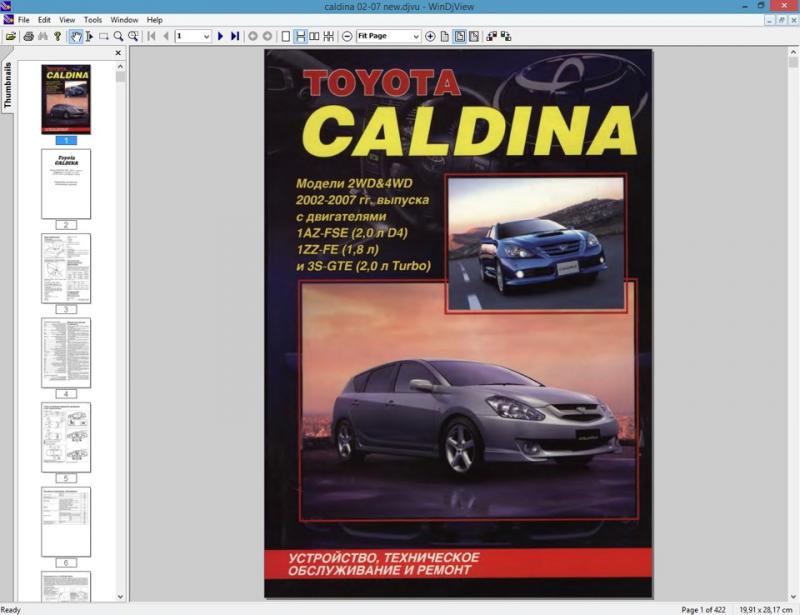The height and width of the screenshot is (615, 800).
Task: Open the Help menu
Action: (x=155, y=20)
